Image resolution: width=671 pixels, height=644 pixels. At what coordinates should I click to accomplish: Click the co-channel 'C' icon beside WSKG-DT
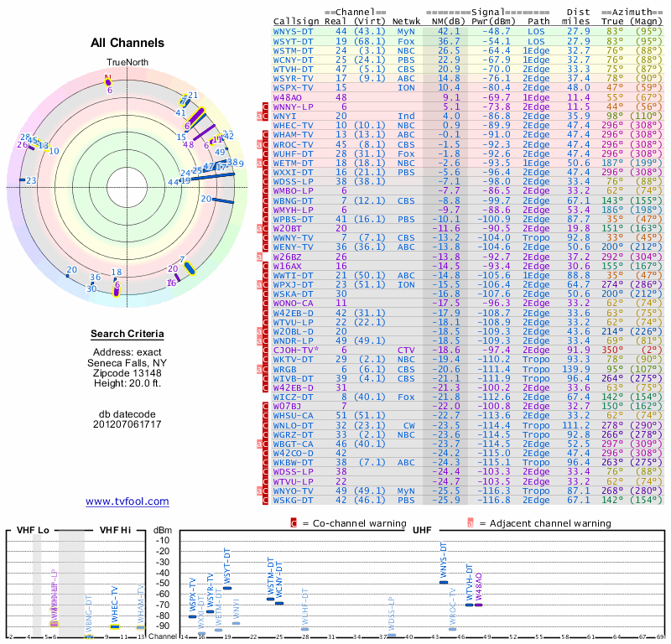[x=265, y=501]
